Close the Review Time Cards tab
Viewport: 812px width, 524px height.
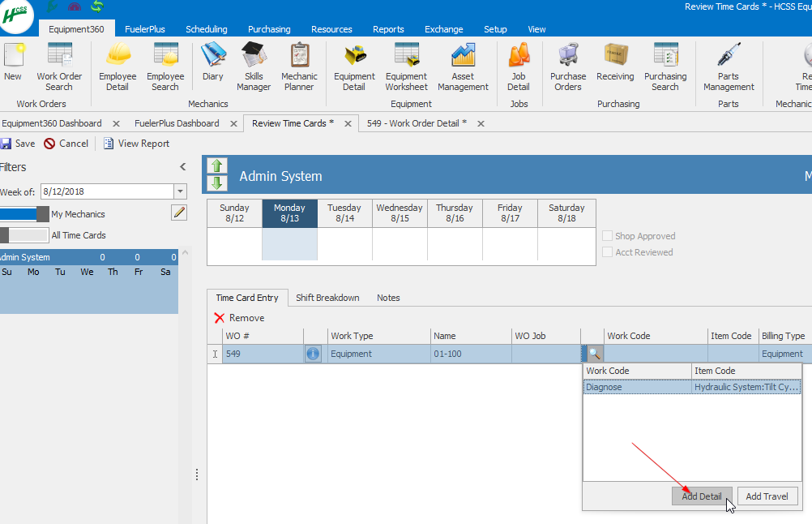[x=348, y=124]
